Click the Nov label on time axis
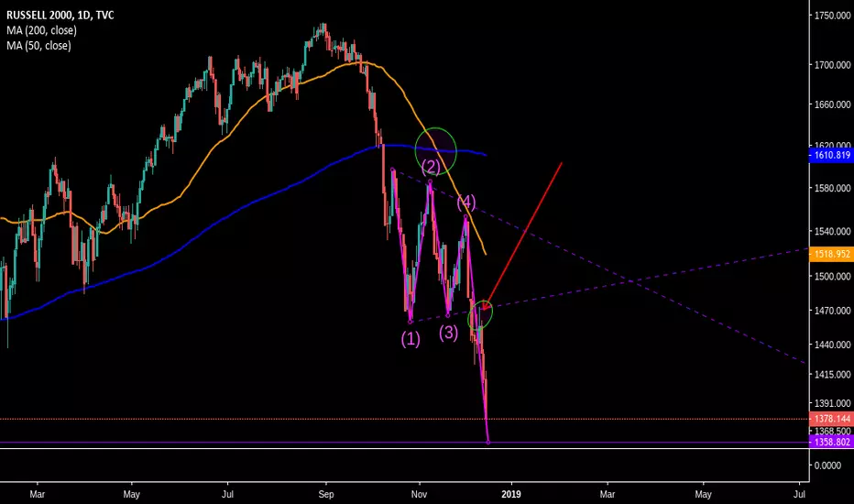The height and width of the screenshot is (504, 854). pos(419,494)
